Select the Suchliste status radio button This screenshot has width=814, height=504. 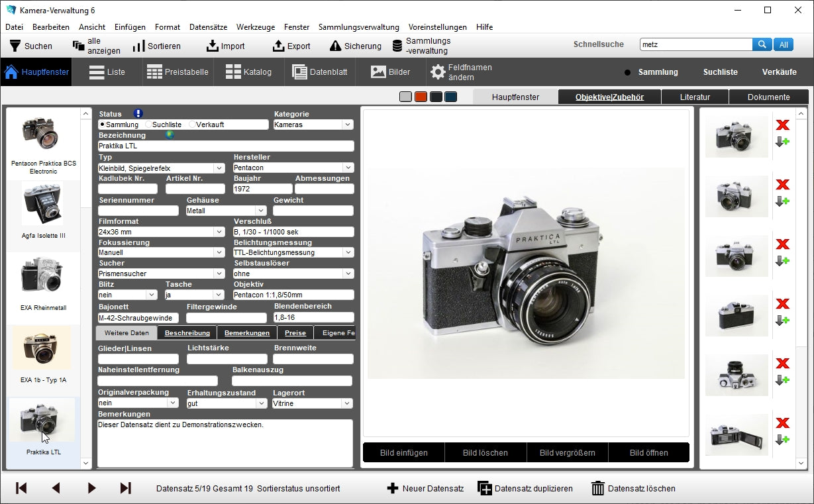click(148, 125)
